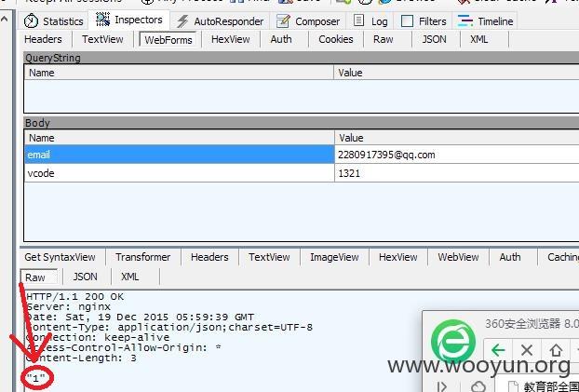This screenshot has width=579, height=392.
Task: Click QueryString Name column header
Action: coord(179,73)
